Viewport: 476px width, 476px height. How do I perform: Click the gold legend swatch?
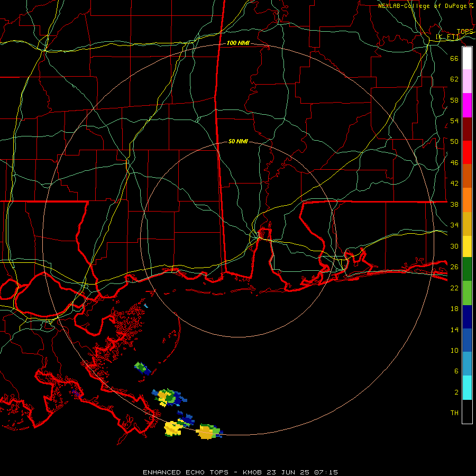tap(467, 224)
